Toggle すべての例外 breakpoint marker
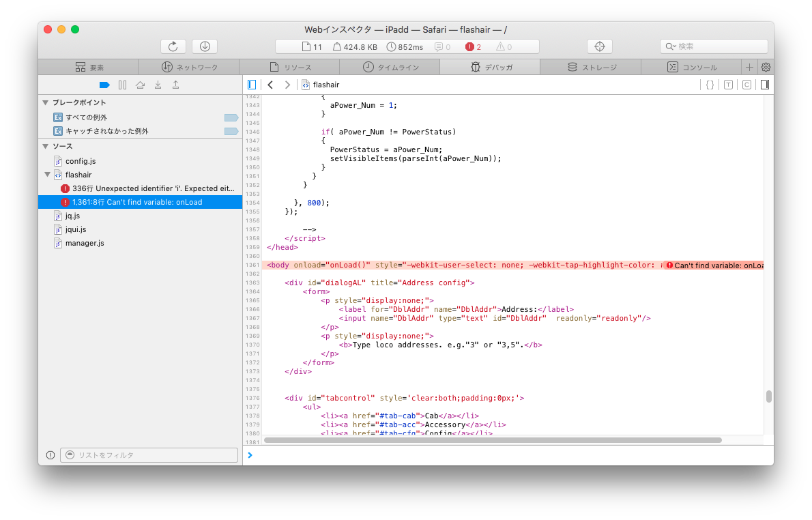This screenshot has width=812, height=520. coord(231,118)
